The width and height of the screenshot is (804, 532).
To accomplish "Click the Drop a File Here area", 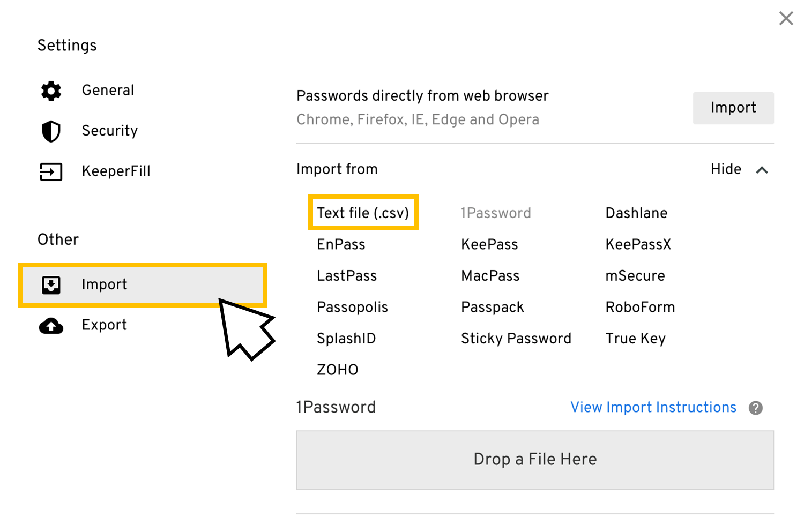I will point(535,460).
